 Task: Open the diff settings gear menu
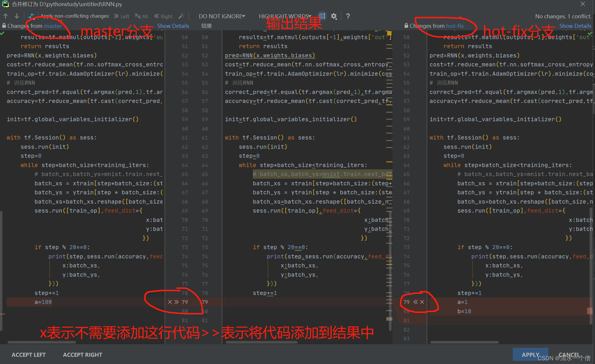pos(334,16)
